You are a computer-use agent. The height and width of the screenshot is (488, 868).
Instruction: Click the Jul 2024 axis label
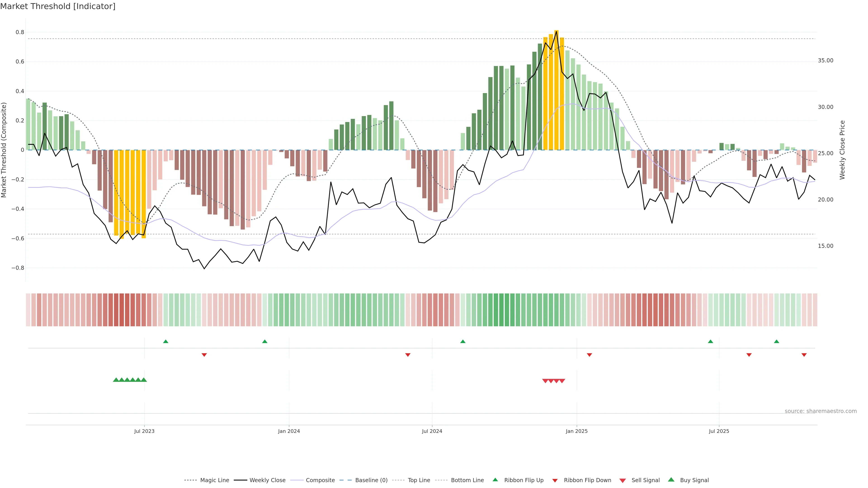[432, 431]
